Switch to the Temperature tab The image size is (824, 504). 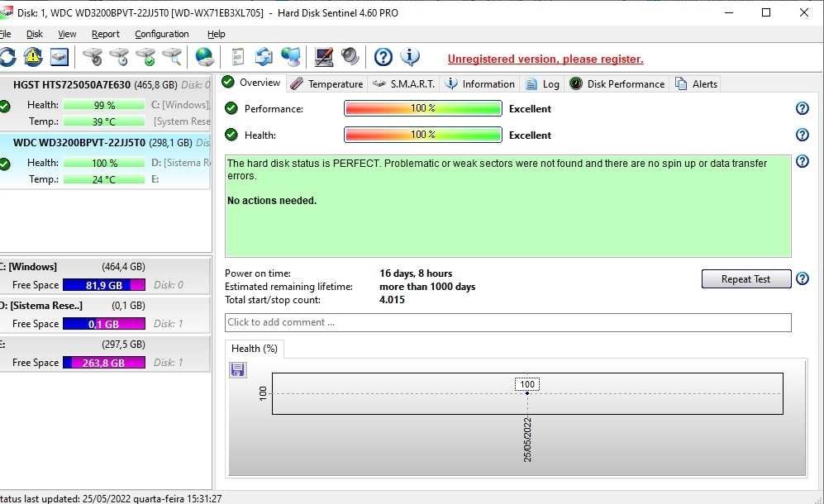[326, 84]
